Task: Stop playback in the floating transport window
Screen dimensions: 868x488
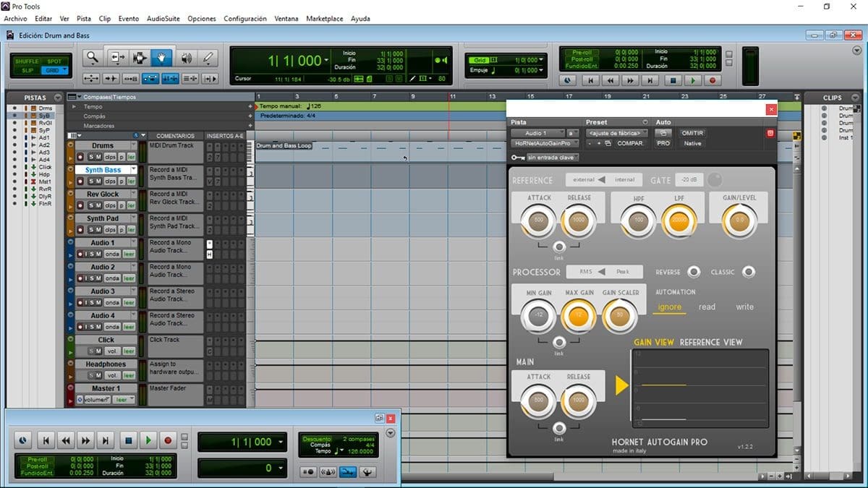Action: click(x=129, y=440)
